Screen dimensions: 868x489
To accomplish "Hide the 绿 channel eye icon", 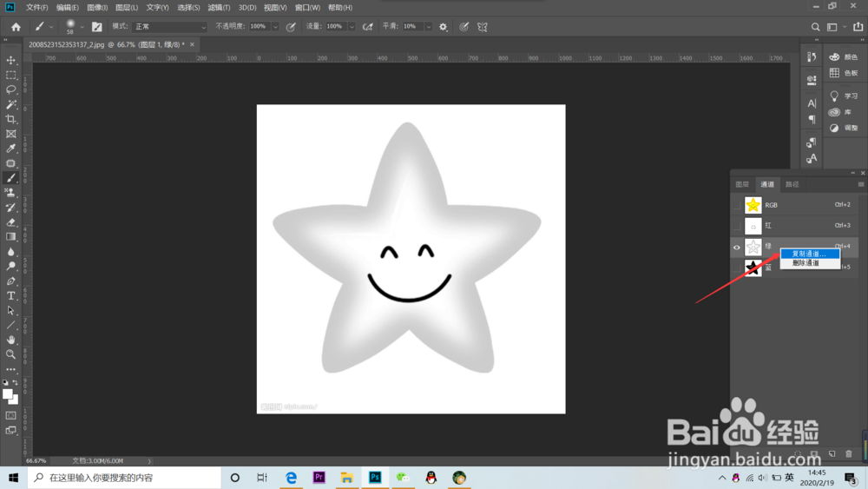I will [736, 247].
